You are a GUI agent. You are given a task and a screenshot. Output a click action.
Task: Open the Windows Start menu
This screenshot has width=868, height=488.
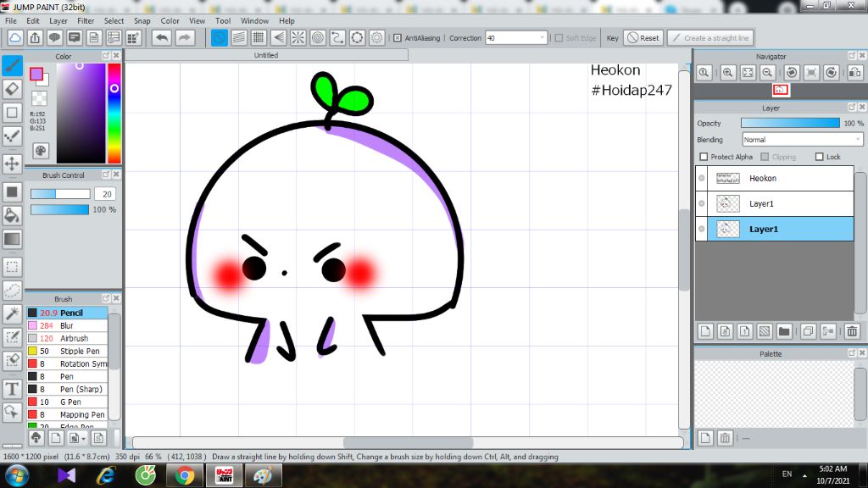[x=17, y=476]
